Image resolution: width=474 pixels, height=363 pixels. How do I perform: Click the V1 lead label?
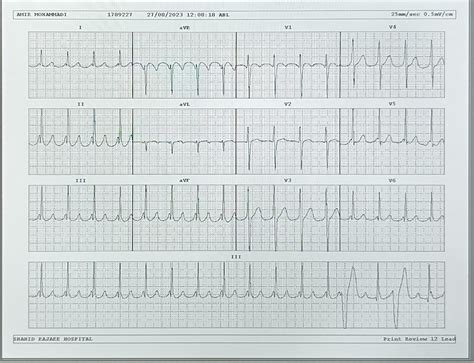coord(288,27)
